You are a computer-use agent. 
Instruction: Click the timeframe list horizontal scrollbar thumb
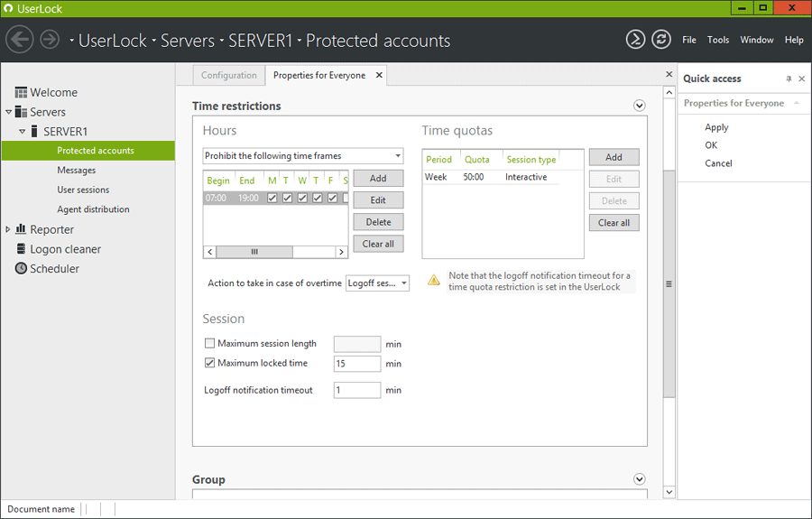pos(254,252)
